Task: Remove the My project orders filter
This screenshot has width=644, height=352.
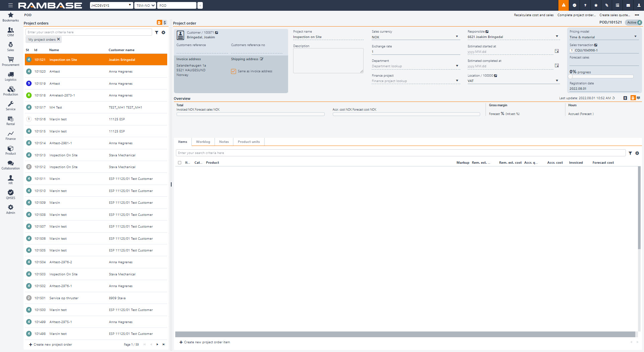Action: 58,39
